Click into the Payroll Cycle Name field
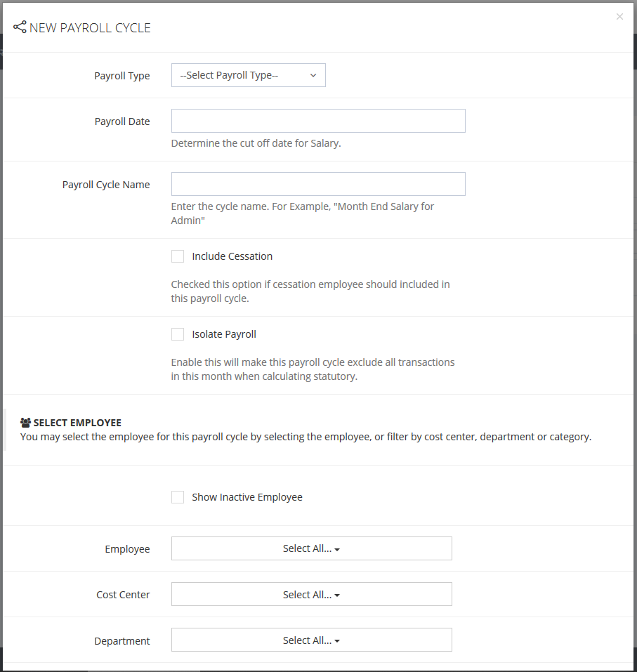The width and height of the screenshot is (637, 672). coord(318,184)
